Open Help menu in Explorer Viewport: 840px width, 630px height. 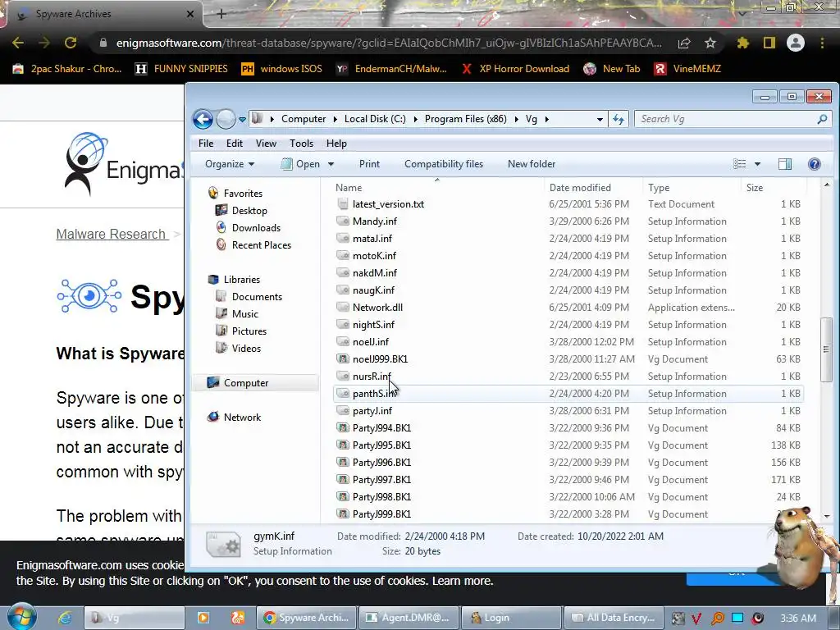click(x=336, y=144)
